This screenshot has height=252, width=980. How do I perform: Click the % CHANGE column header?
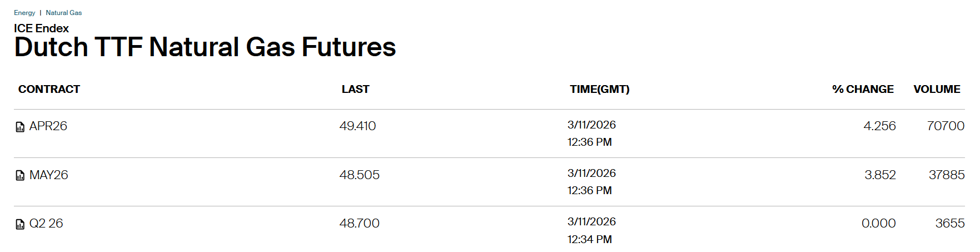coord(863,90)
